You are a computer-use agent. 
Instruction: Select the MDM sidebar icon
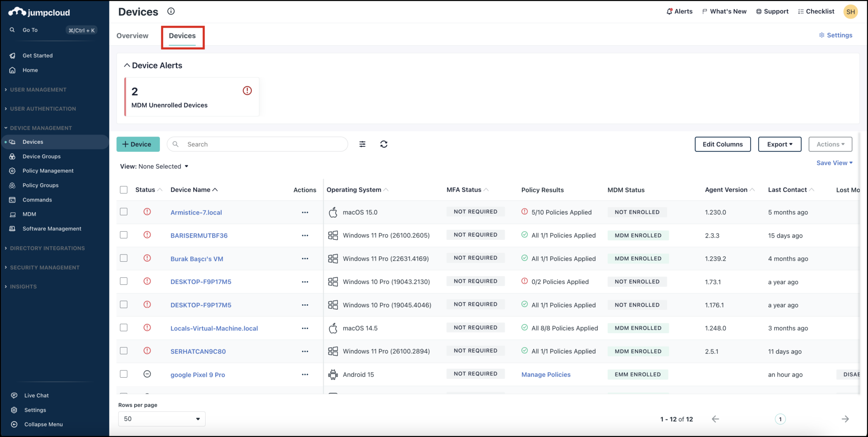point(12,214)
